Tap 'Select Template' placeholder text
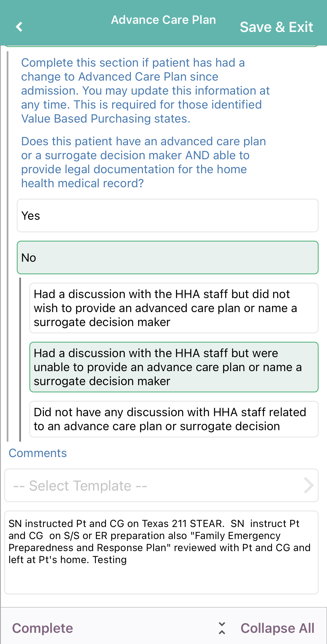 point(80,486)
